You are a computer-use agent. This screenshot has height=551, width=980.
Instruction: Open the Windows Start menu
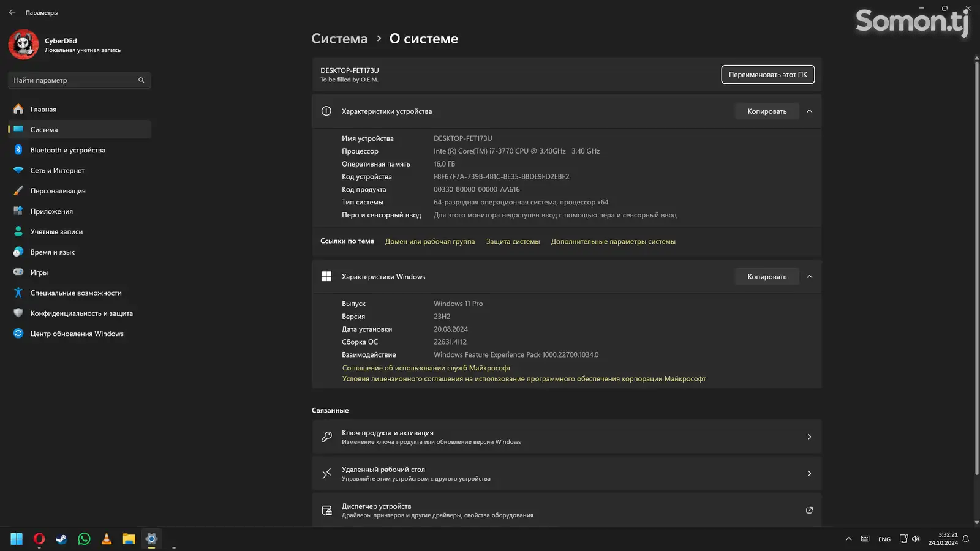tap(17, 539)
